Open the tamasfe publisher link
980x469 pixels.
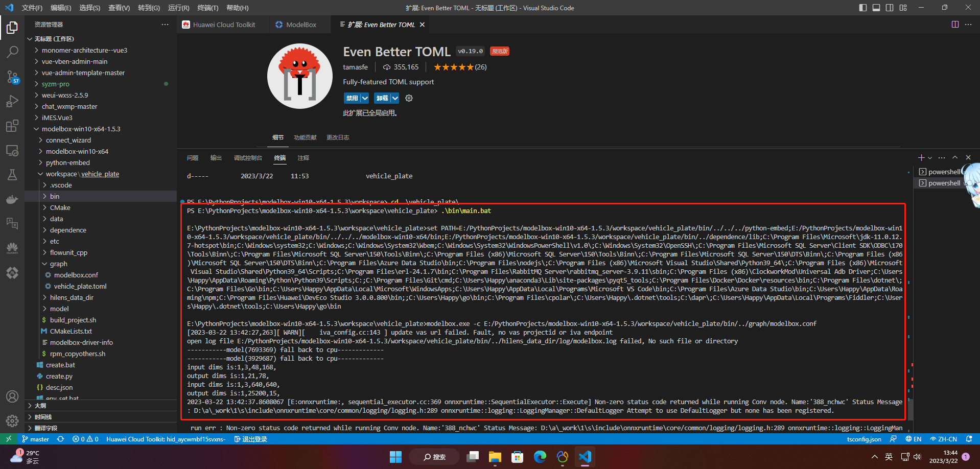[356, 67]
